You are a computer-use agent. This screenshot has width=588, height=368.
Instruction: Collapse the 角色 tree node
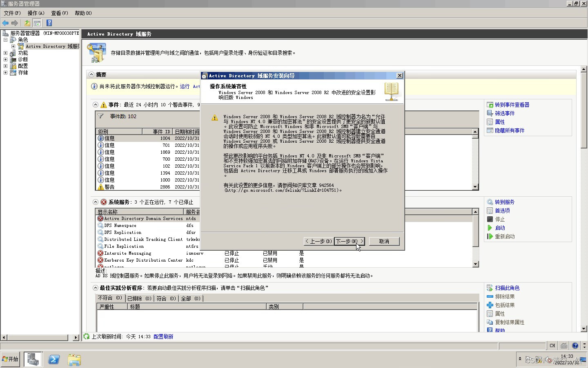(5, 40)
